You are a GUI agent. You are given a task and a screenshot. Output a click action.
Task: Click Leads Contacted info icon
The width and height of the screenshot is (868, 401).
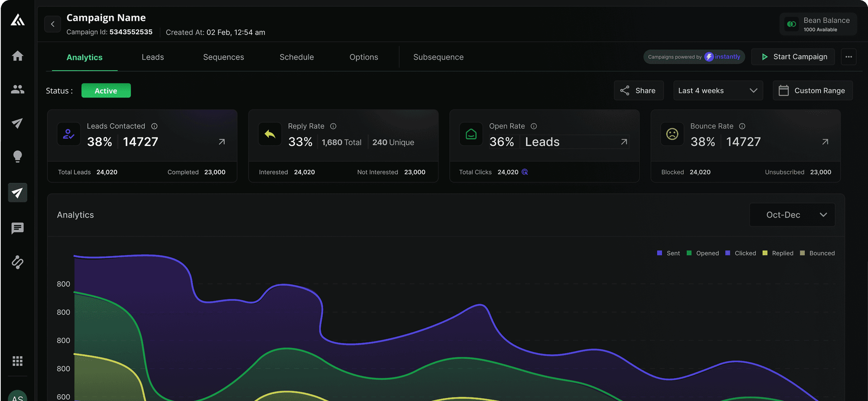click(x=154, y=126)
